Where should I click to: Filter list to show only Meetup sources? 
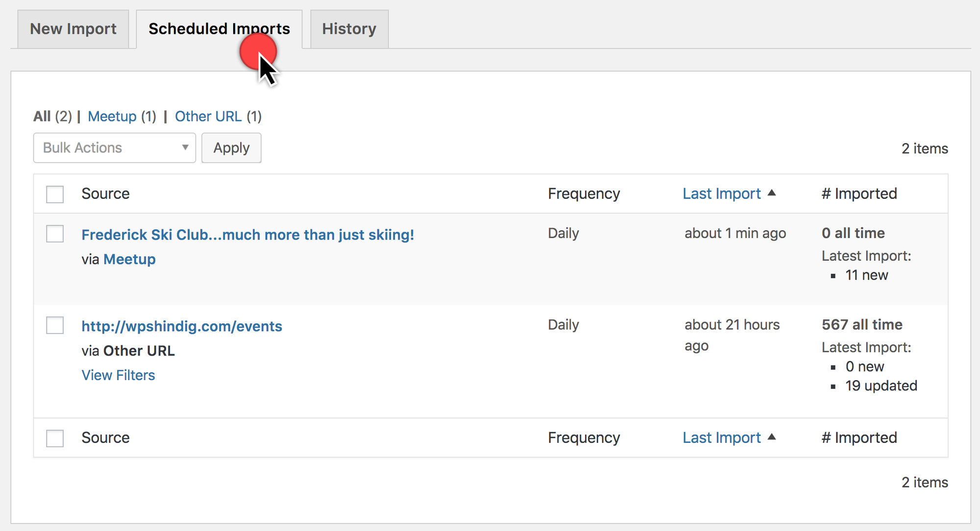[x=112, y=116]
